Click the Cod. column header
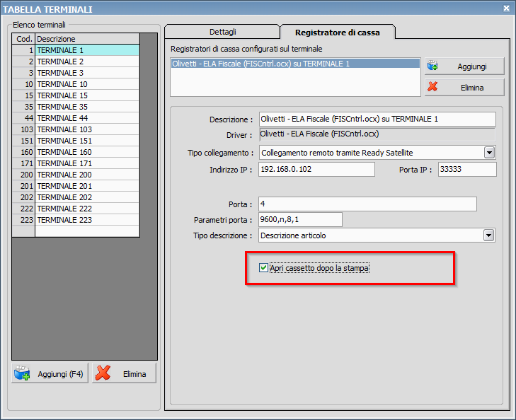 click(x=23, y=39)
